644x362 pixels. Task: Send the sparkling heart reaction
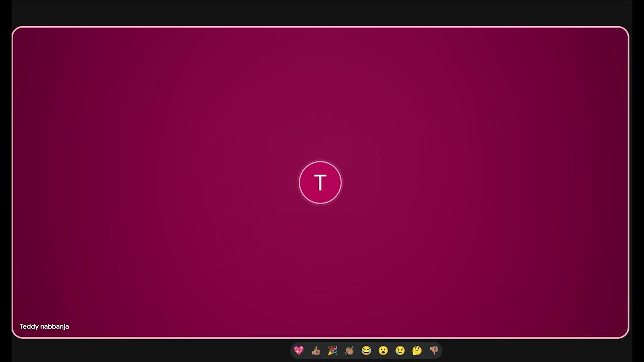[299, 350]
